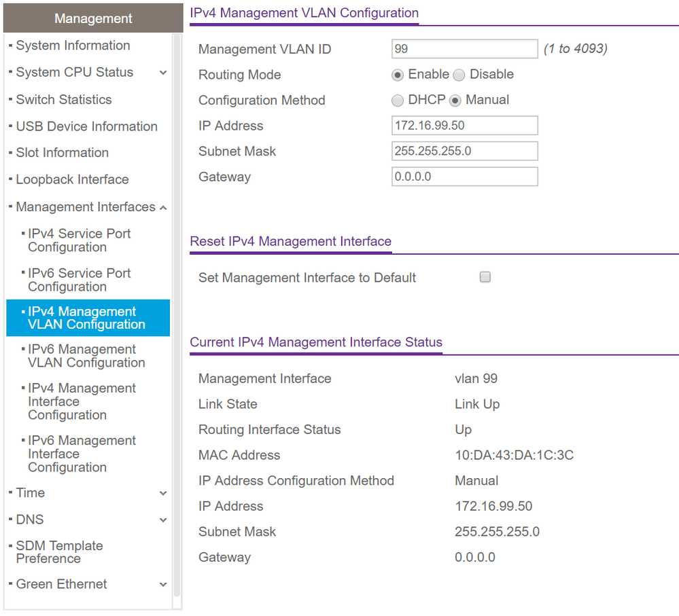Choose Manual configuration method
Image resolution: width=679 pixels, height=616 pixels.
click(x=455, y=101)
